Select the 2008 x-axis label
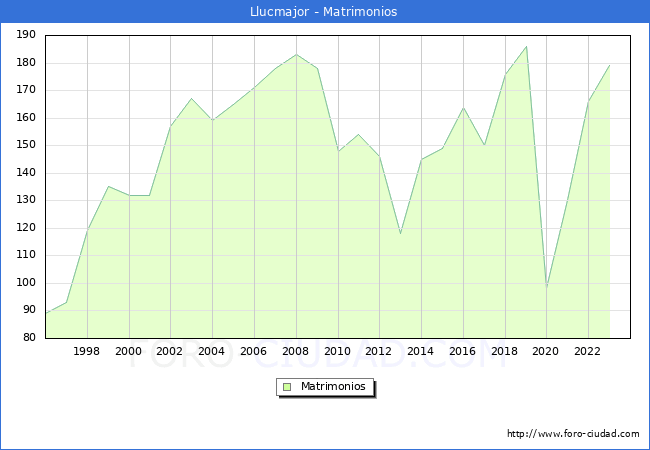650x450 pixels. [295, 351]
